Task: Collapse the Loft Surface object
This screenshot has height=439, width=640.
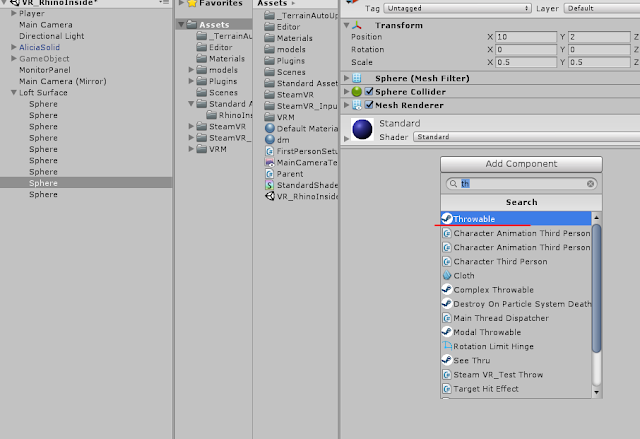Action: 13,93
